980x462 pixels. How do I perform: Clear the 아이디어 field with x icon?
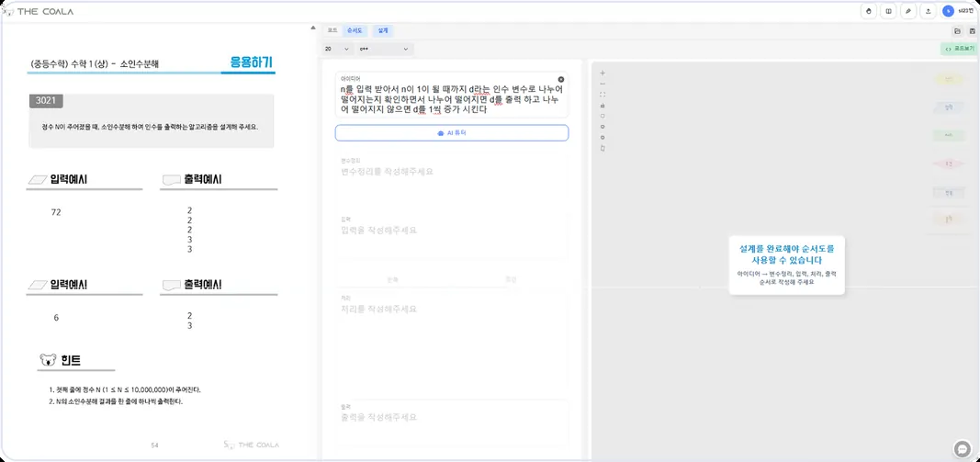coord(560,79)
